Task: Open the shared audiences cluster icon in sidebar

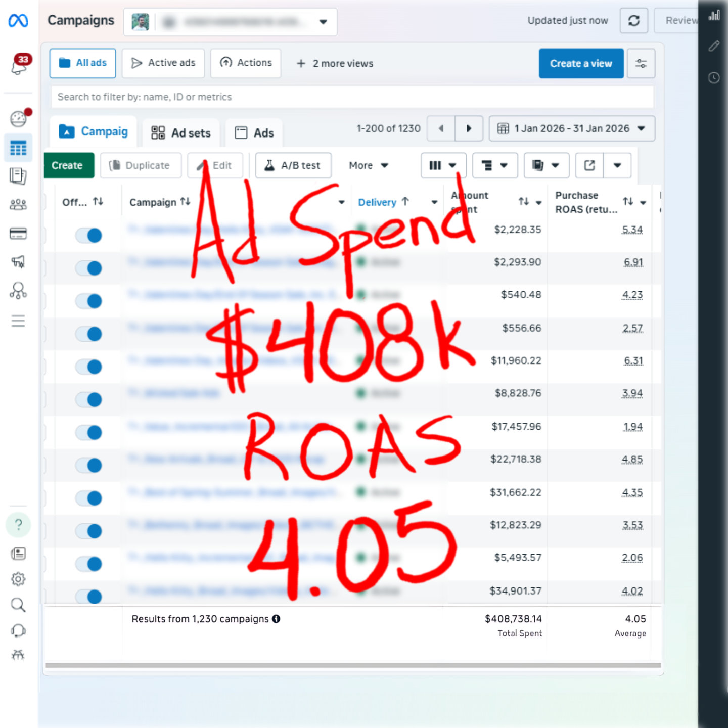Action: 18,291
